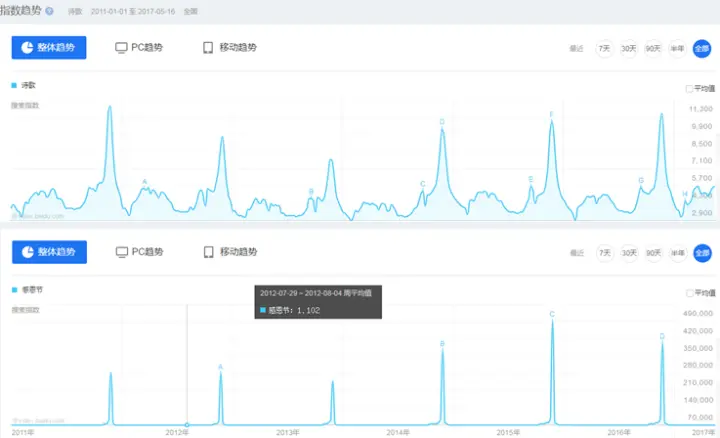Click the 2015年 x-axis label
Viewport: 720px width, 438px height.
(508, 432)
